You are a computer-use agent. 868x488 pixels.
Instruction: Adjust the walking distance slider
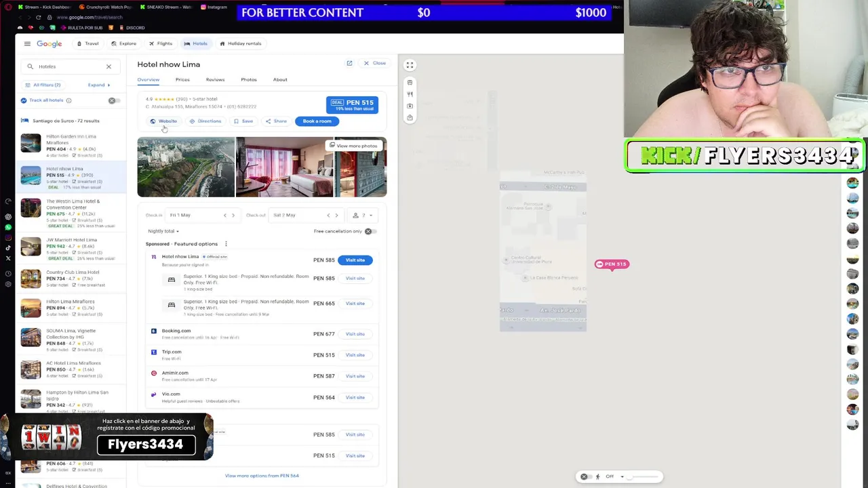pyautogui.click(x=644, y=477)
